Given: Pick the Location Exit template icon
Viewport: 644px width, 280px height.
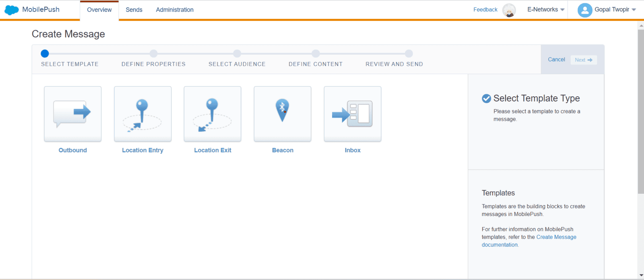Looking at the screenshot, I should pos(213,114).
